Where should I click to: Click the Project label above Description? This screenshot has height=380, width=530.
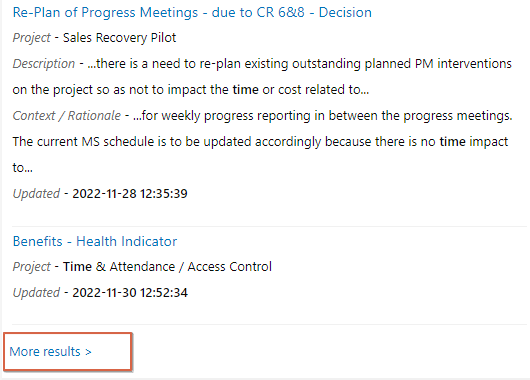coord(31,38)
